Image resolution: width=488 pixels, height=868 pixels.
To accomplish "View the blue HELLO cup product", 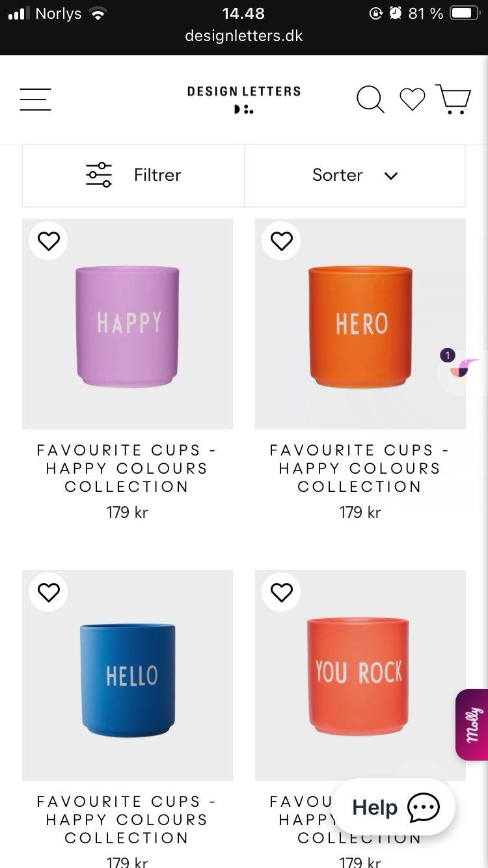I will pyautogui.click(x=128, y=677).
